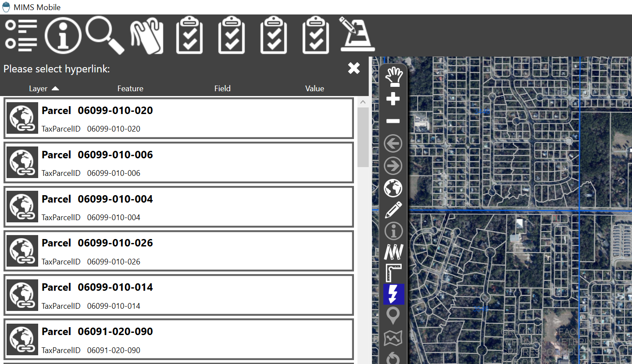632x364 pixels.
Task: Open hyperlink for Parcel 06099-010-026
Action: [x=179, y=251]
